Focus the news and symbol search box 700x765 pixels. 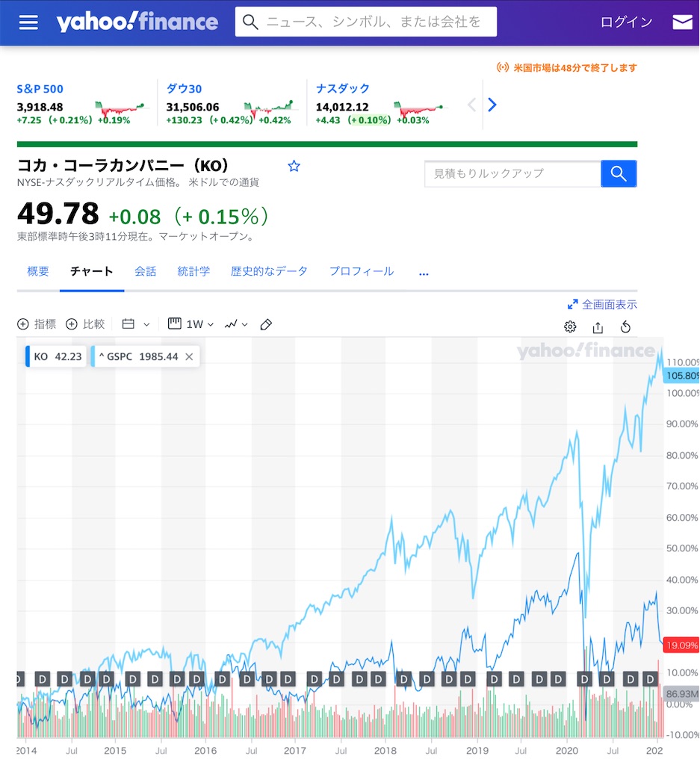click(x=366, y=22)
